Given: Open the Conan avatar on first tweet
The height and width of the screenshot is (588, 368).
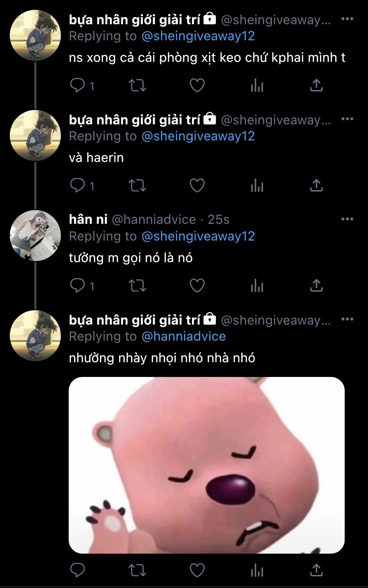Looking at the screenshot, I should 35,35.
